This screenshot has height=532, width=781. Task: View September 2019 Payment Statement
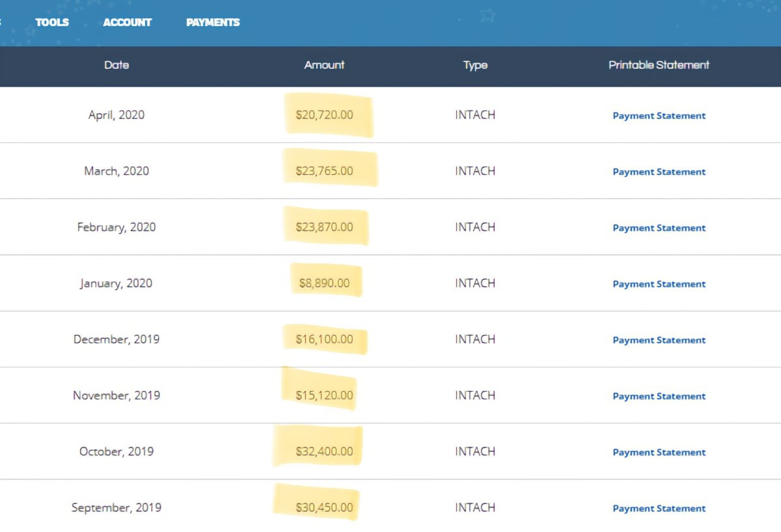coord(659,509)
